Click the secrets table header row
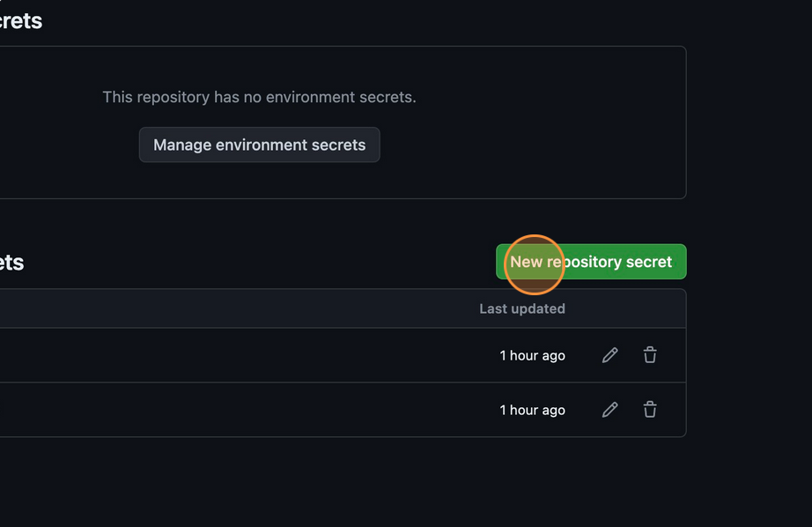812x527 pixels. coord(343,308)
